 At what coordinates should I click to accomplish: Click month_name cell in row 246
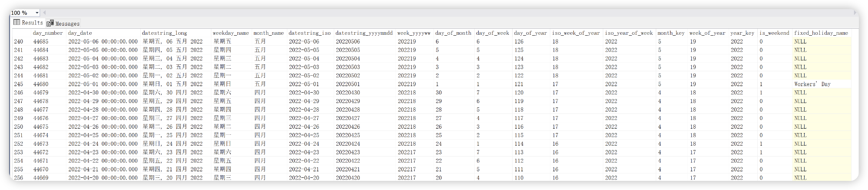(269, 93)
